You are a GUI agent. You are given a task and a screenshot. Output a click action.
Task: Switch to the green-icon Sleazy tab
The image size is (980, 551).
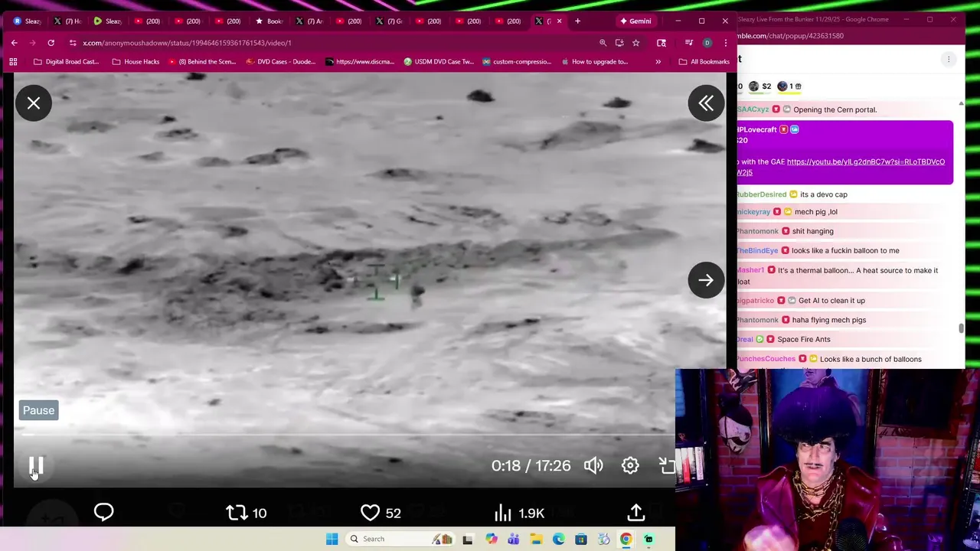[x=107, y=21]
